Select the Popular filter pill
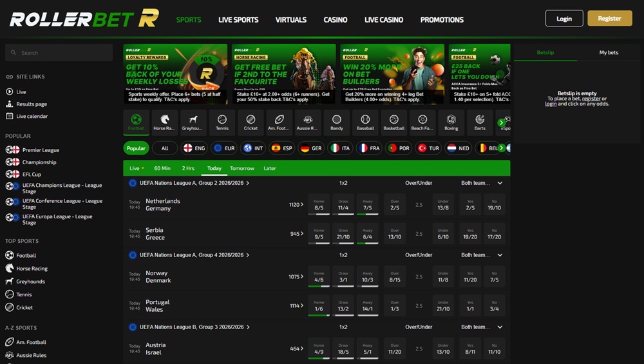 136,148
